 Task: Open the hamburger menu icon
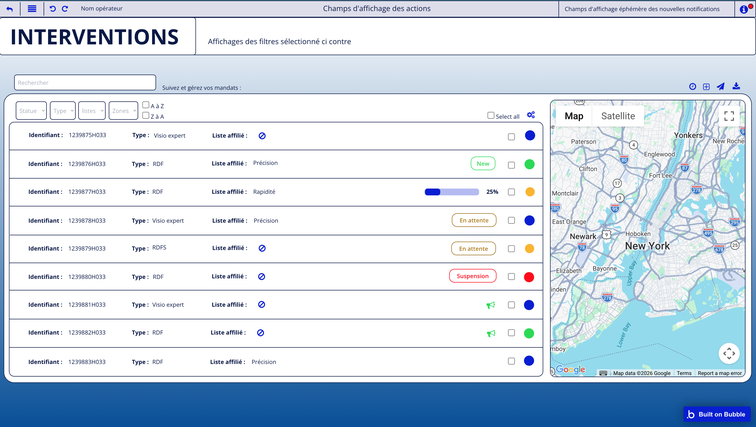click(32, 8)
